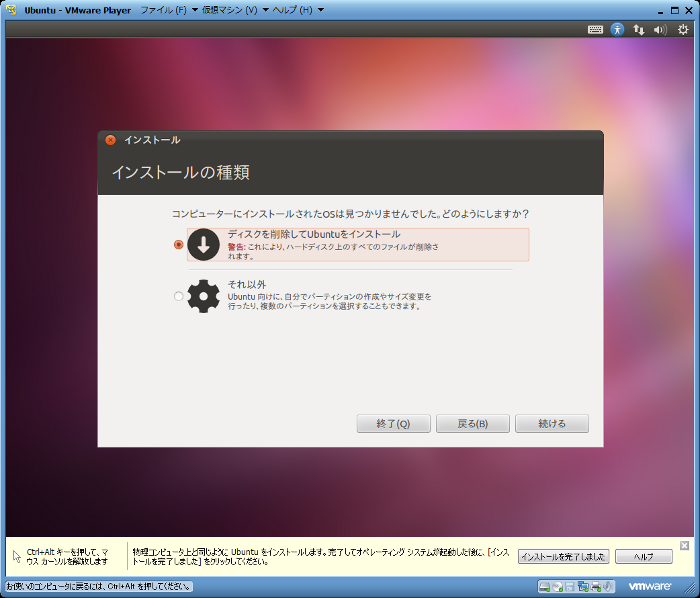
Task: Click the gear icon for something else option
Action: (x=204, y=296)
